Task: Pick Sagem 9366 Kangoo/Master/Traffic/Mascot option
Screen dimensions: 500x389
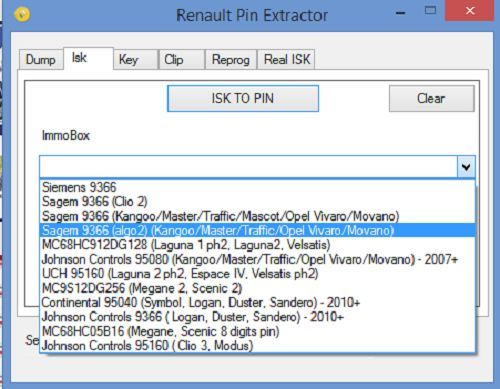Action: pos(257,216)
